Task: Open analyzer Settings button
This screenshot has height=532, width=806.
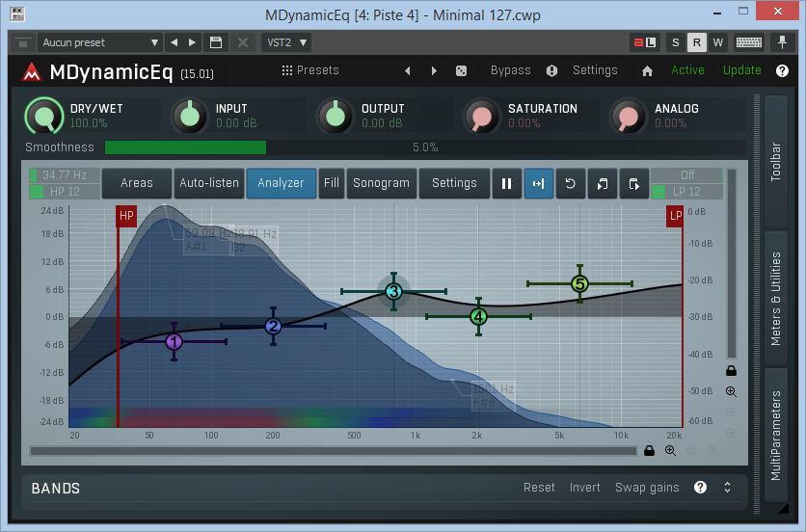Action: (454, 183)
